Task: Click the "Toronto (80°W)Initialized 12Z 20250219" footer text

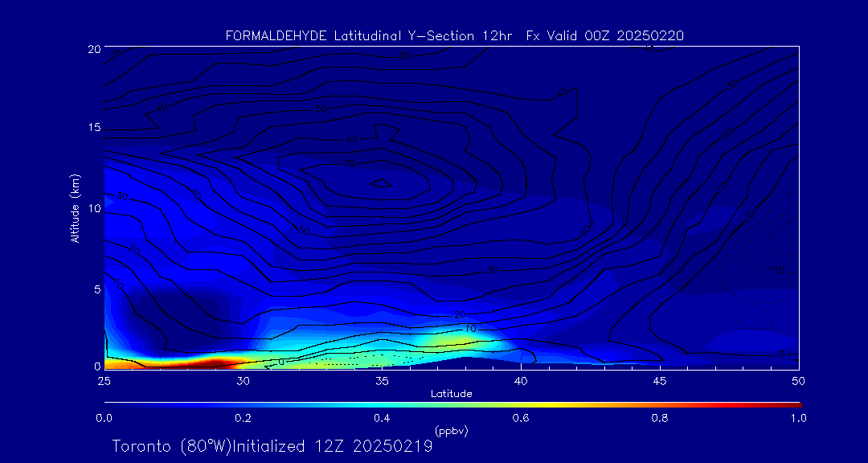Action: coord(272,446)
